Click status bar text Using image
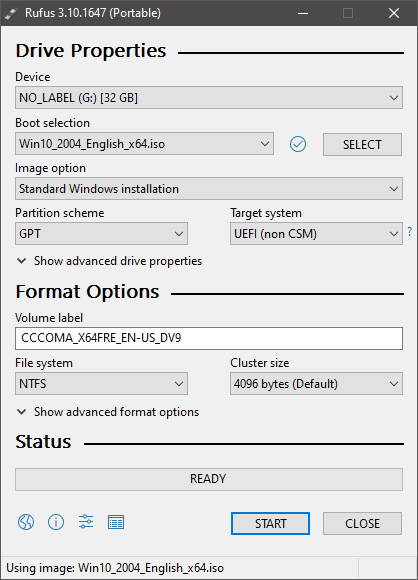The image size is (418, 580). click(x=115, y=568)
